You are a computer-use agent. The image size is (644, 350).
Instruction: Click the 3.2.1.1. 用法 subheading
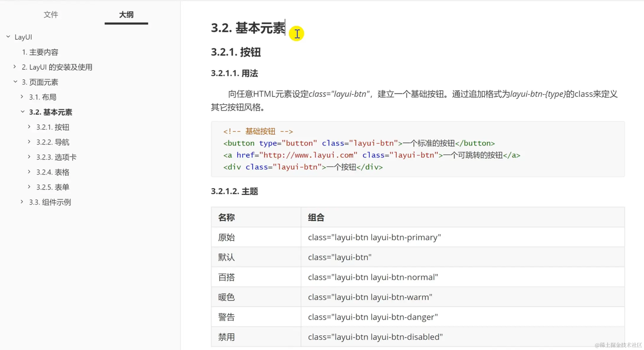pos(234,73)
